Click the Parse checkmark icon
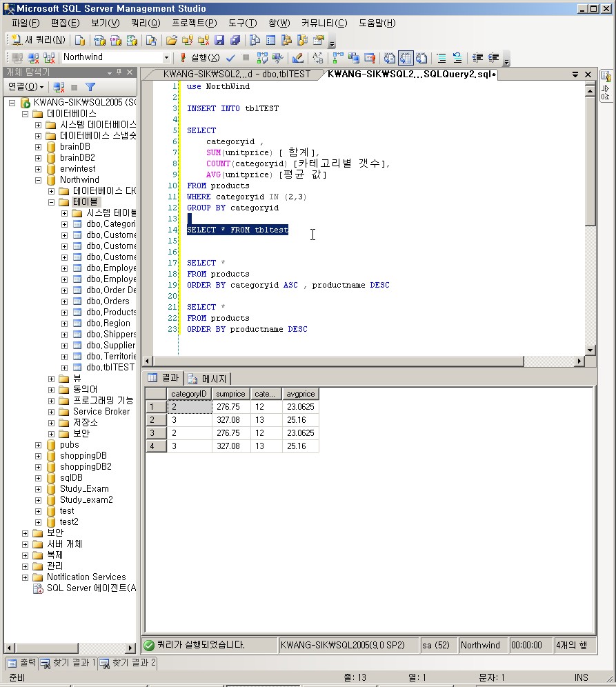This screenshot has width=616, height=687. click(x=230, y=57)
